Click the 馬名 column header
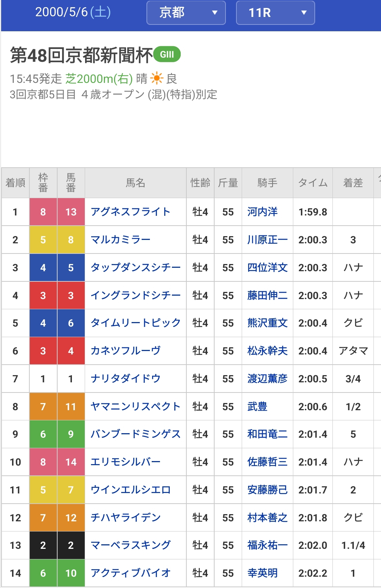 pos(136,183)
